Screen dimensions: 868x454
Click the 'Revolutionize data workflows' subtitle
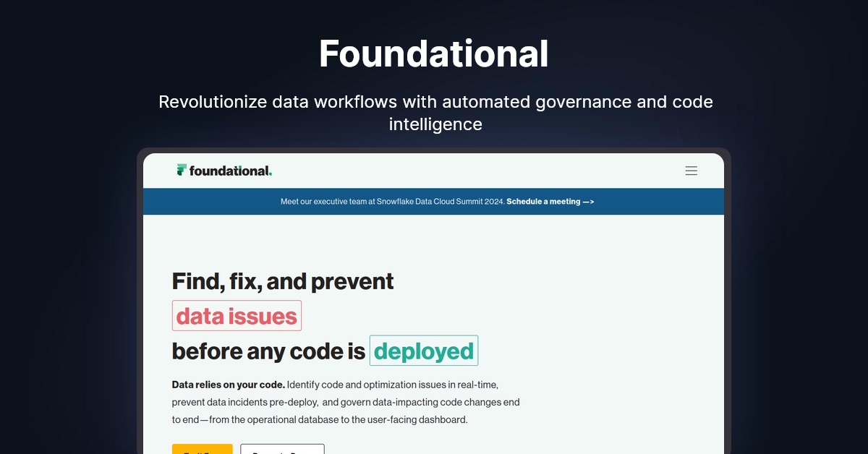pyautogui.click(x=435, y=113)
